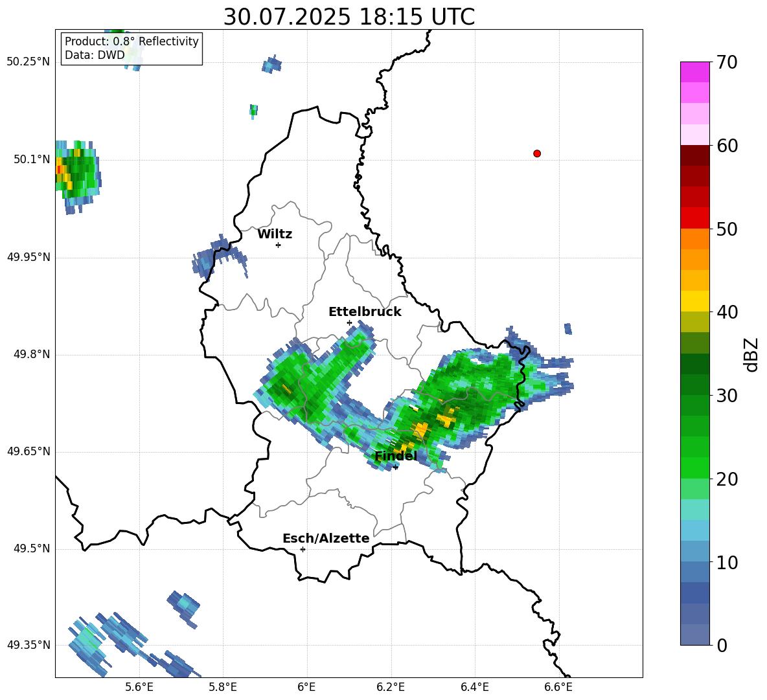Click the 5.6°E longitude label
The width and height of the screenshot is (767, 700).
[139, 687]
